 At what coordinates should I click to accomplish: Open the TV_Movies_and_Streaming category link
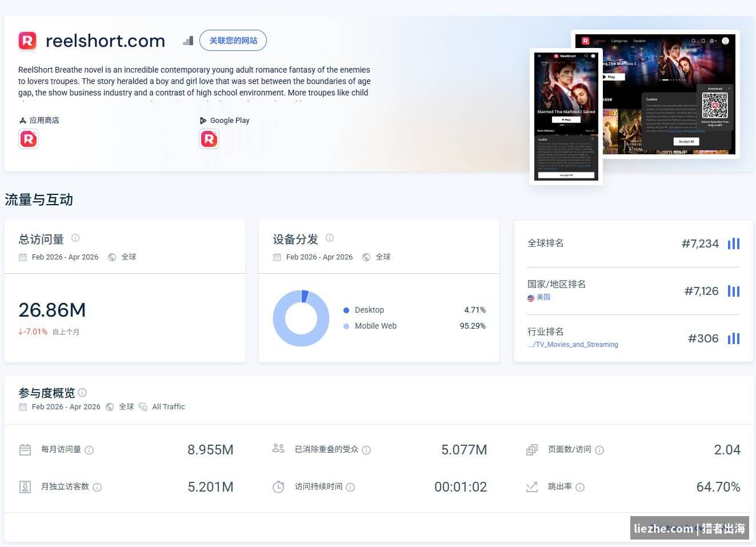pyautogui.click(x=573, y=345)
